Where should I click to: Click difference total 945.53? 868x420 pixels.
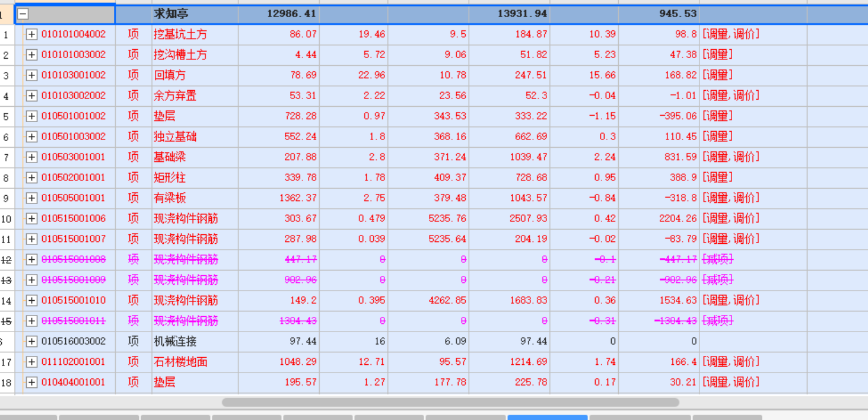(x=678, y=14)
